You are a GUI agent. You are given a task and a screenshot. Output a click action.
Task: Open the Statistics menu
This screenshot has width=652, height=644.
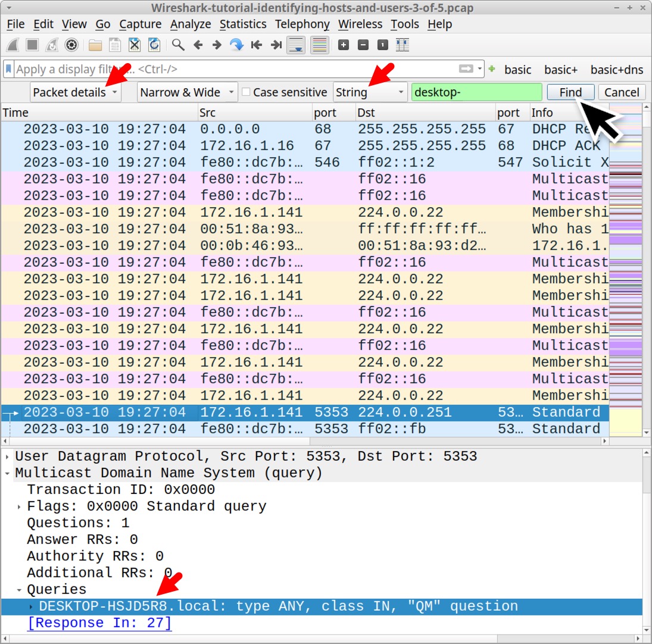pyautogui.click(x=243, y=24)
